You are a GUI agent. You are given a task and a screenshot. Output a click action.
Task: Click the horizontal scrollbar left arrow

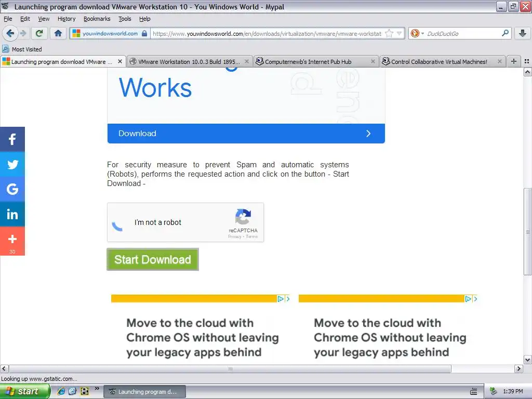[4, 369]
